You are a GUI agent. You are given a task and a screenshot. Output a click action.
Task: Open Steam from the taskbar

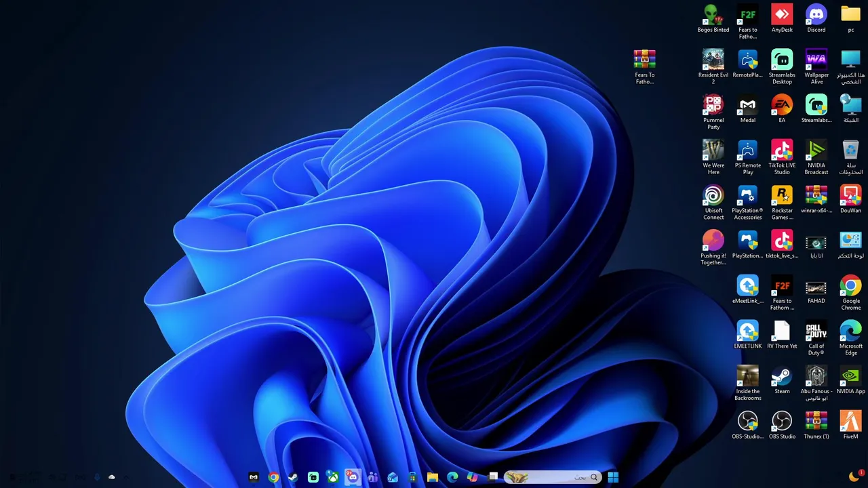click(293, 477)
